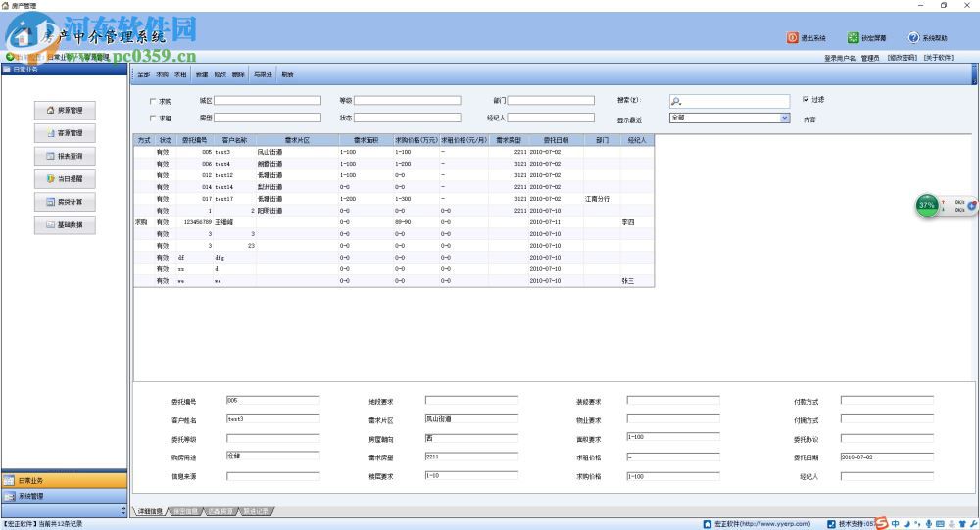Select the row with agent 张三
The height and width of the screenshot is (530, 980).
(394, 281)
